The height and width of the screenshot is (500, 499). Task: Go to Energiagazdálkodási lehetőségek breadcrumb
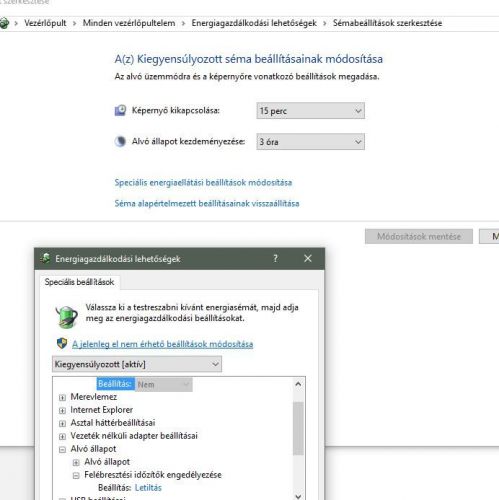(254, 23)
